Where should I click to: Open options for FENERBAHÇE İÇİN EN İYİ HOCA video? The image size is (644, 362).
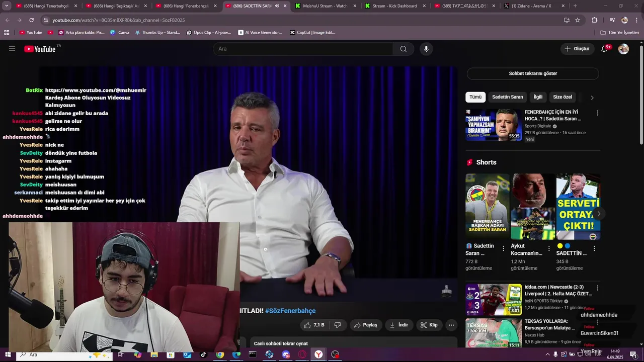[598, 113]
